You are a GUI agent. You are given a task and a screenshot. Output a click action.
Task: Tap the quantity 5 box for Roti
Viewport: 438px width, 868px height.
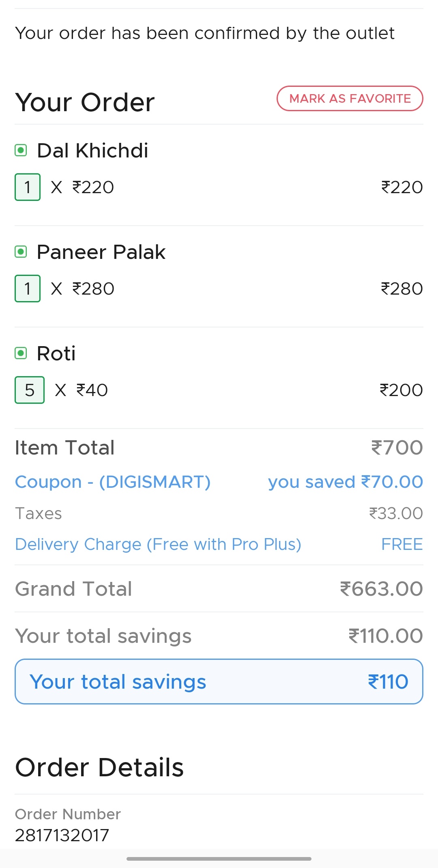coord(29,390)
